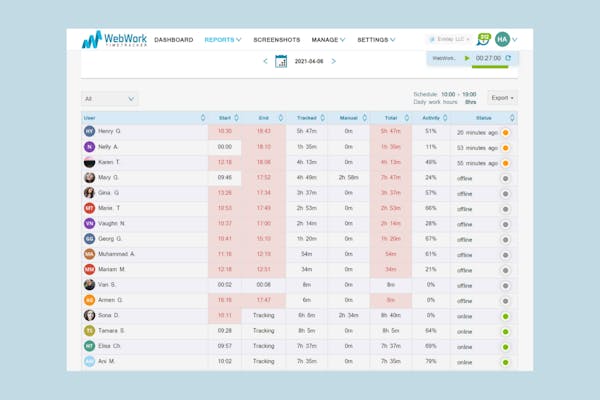The width and height of the screenshot is (600, 400).
Task: Click Sona D. green online status dot
Action: (x=505, y=316)
